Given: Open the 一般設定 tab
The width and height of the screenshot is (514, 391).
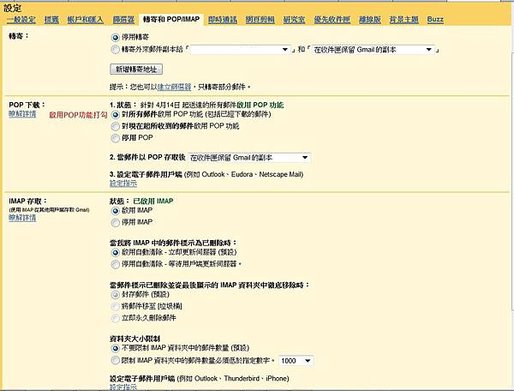Looking at the screenshot, I should (x=21, y=19).
